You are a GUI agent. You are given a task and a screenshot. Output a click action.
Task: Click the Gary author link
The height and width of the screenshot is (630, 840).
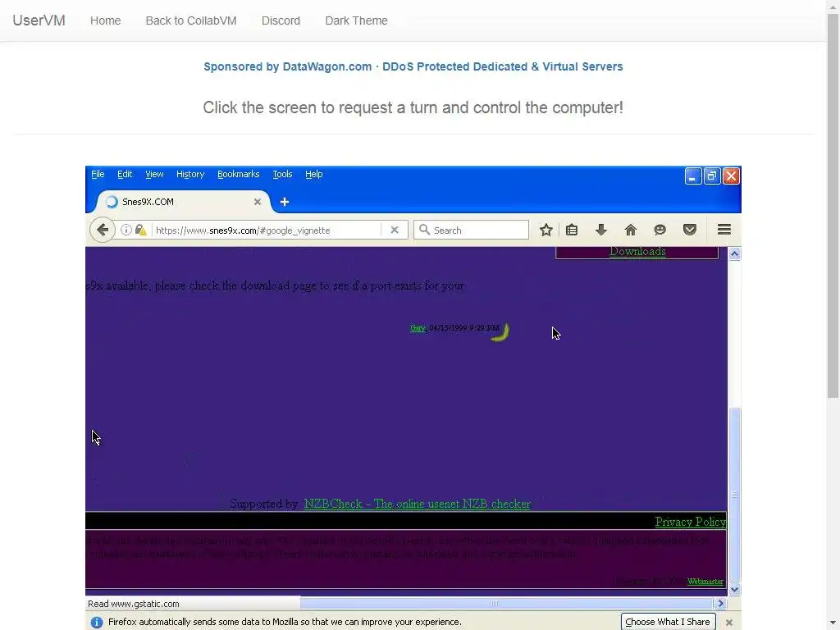click(418, 328)
